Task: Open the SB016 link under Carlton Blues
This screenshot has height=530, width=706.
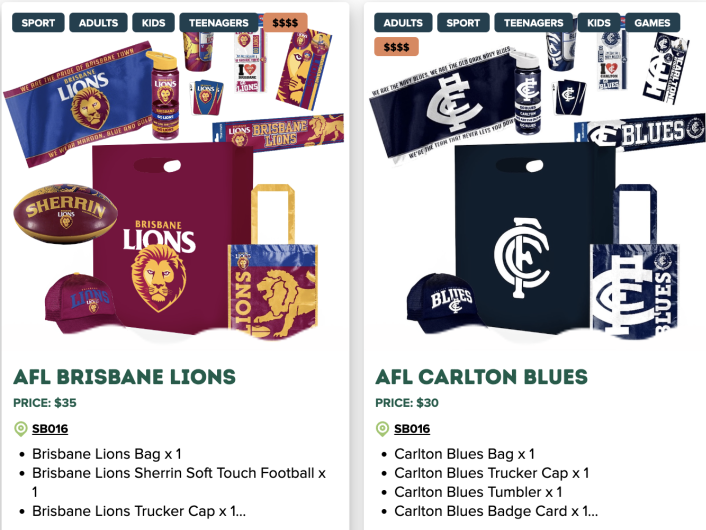Action: point(412,429)
